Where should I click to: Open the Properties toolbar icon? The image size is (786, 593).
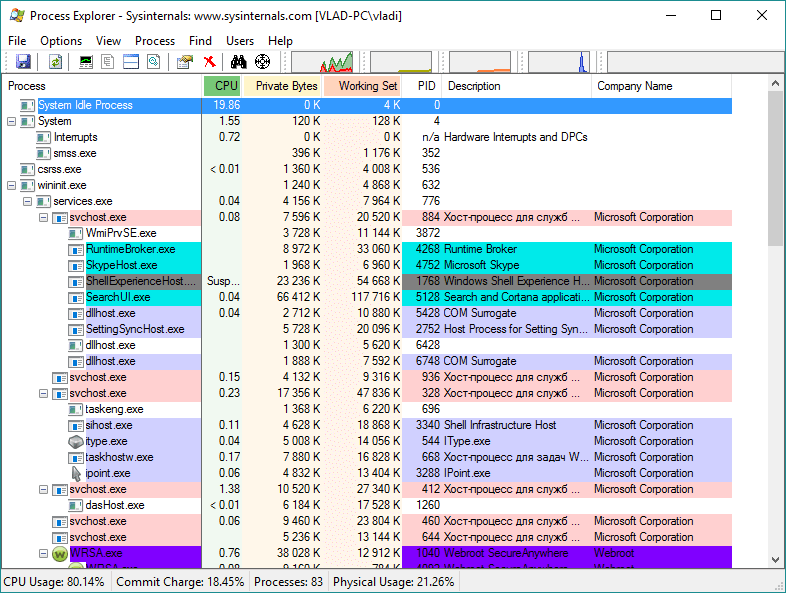point(185,62)
